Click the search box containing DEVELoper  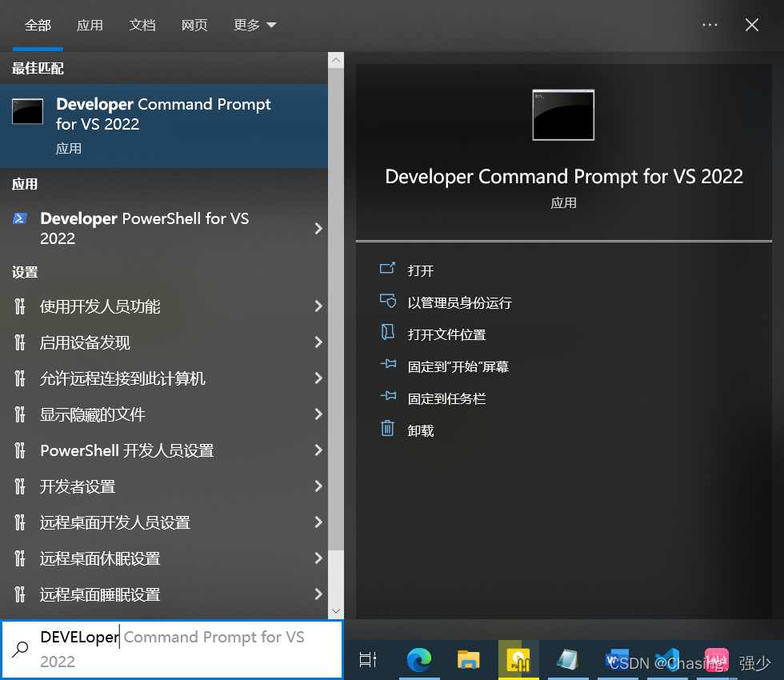tap(172, 650)
